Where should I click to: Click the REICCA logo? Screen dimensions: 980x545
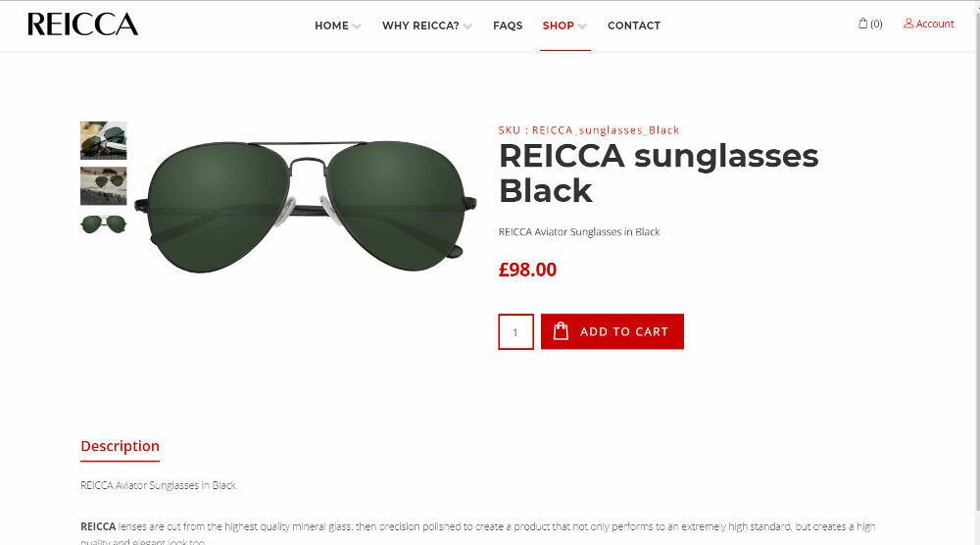[82, 25]
